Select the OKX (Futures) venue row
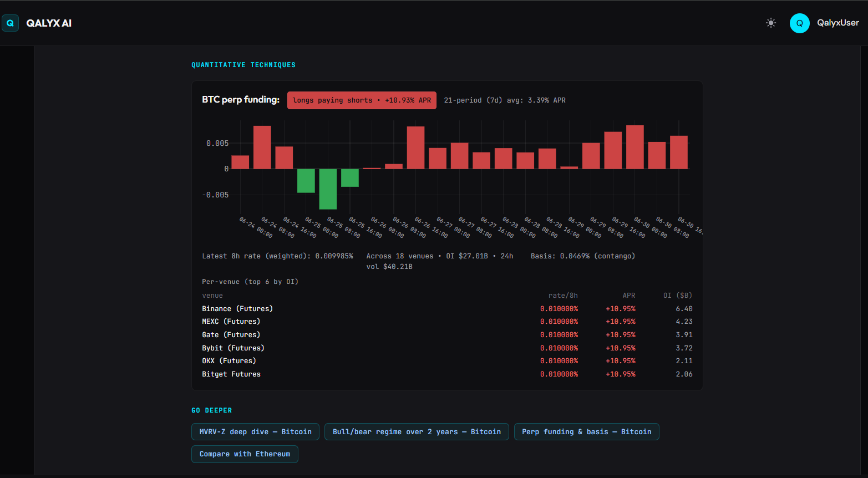Screen dimensions: 868x478 coord(447,361)
